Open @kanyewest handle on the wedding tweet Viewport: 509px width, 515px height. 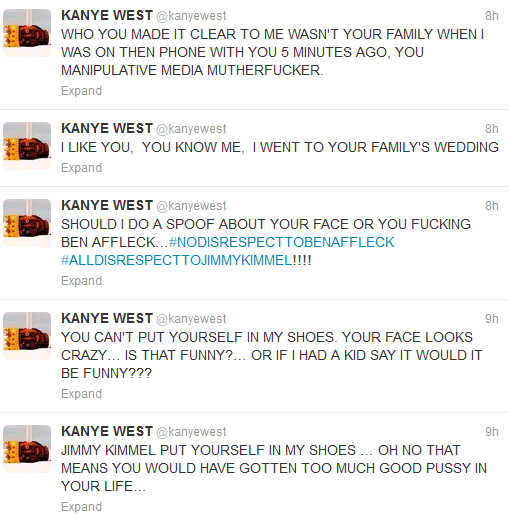click(x=191, y=129)
